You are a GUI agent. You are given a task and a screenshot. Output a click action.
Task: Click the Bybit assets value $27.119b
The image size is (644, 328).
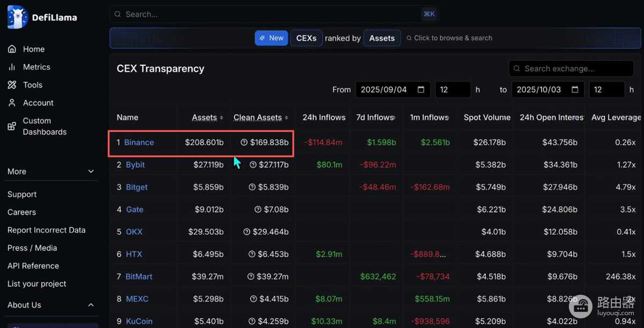point(209,165)
